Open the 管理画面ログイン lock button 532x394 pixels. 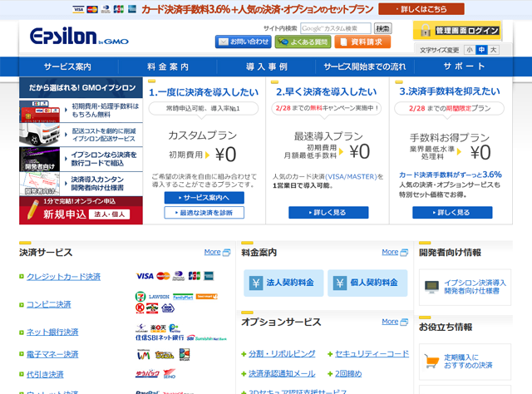[456, 31]
